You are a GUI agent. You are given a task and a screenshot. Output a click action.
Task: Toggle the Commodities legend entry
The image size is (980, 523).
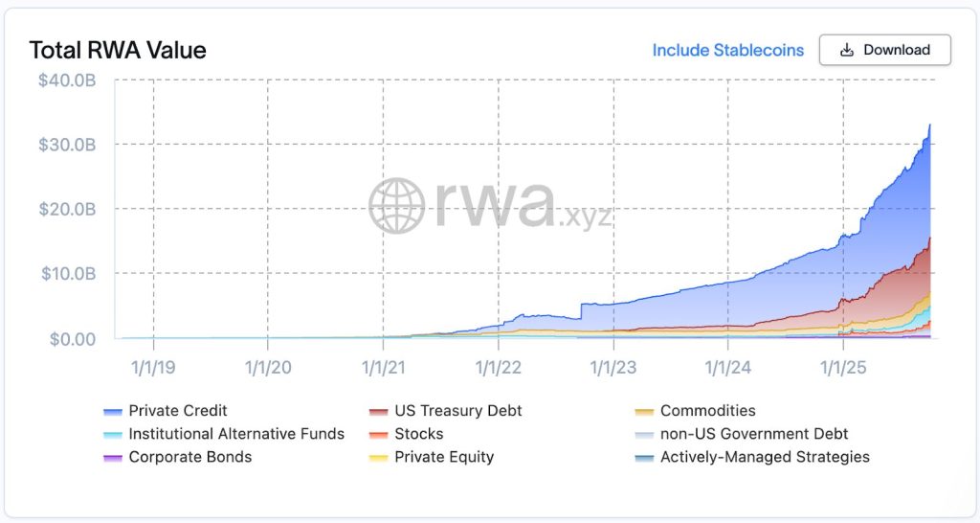point(695,411)
